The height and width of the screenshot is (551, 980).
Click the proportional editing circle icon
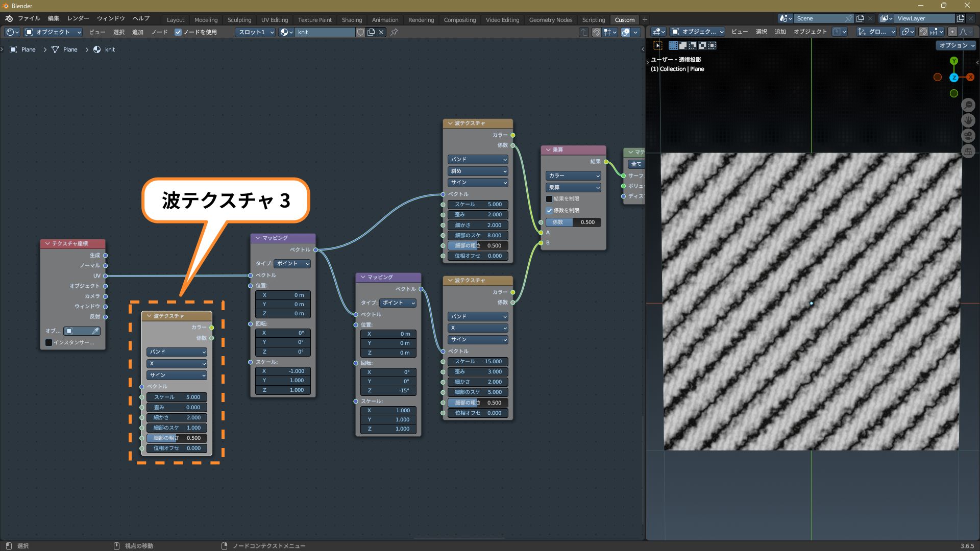pos(952,32)
